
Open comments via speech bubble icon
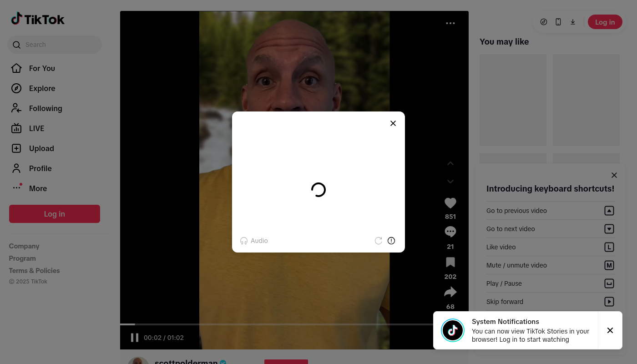[450, 232]
